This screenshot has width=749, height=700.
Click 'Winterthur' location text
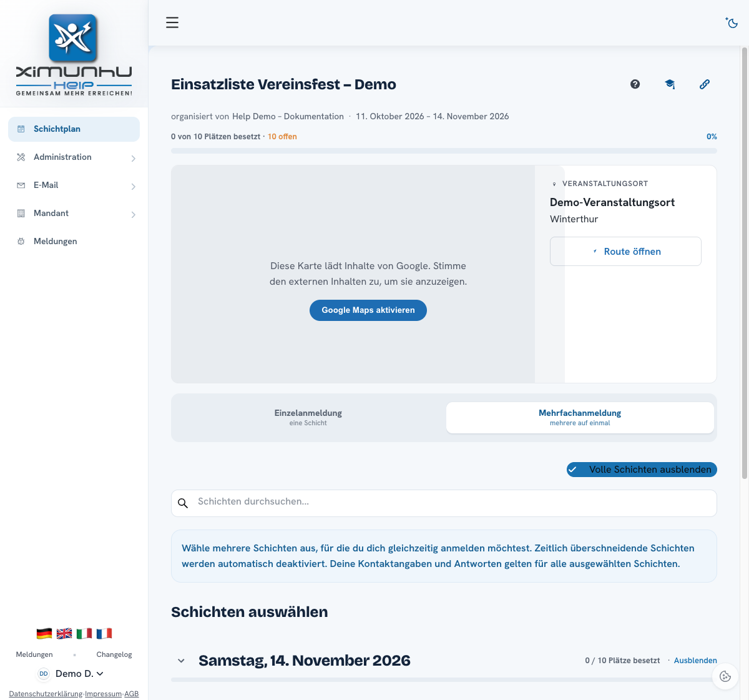(574, 219)
